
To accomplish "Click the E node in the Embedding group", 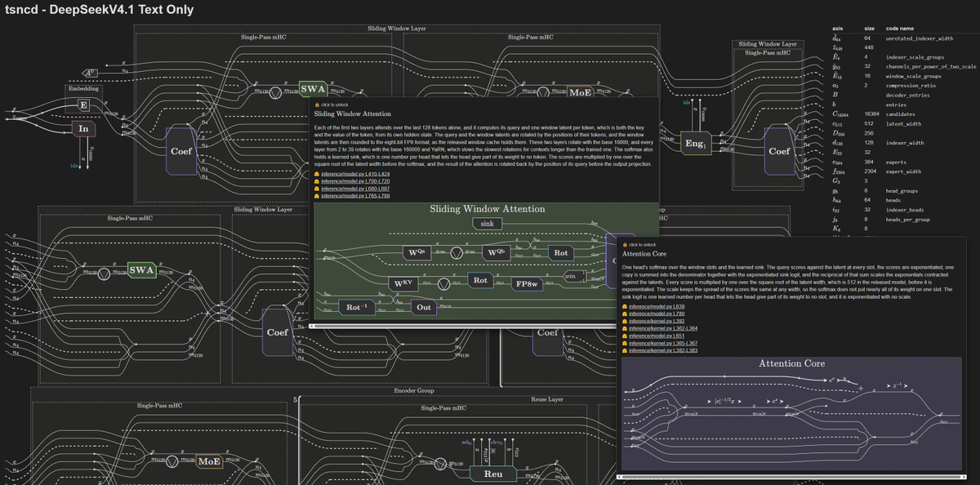I will point(83,105).
